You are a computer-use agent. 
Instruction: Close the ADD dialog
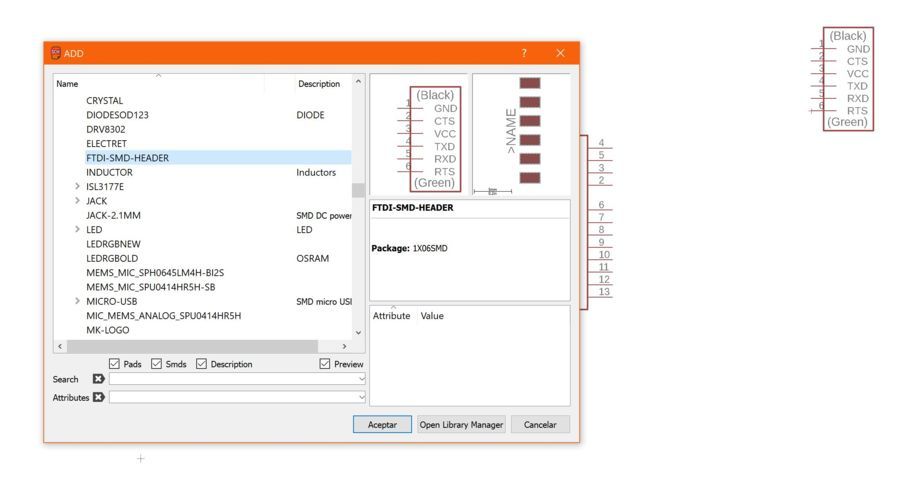[560, 53]
